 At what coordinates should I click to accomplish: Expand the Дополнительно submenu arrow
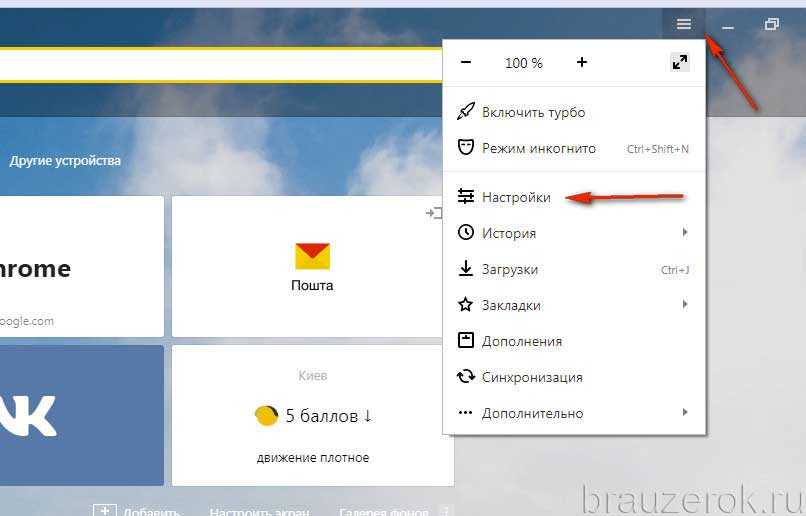point(685,412)
